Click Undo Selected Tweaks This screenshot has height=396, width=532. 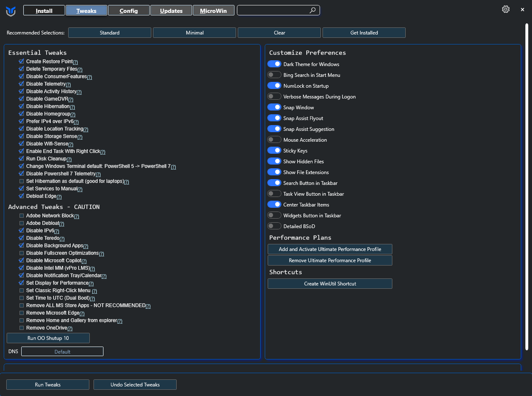pos(135,385)
